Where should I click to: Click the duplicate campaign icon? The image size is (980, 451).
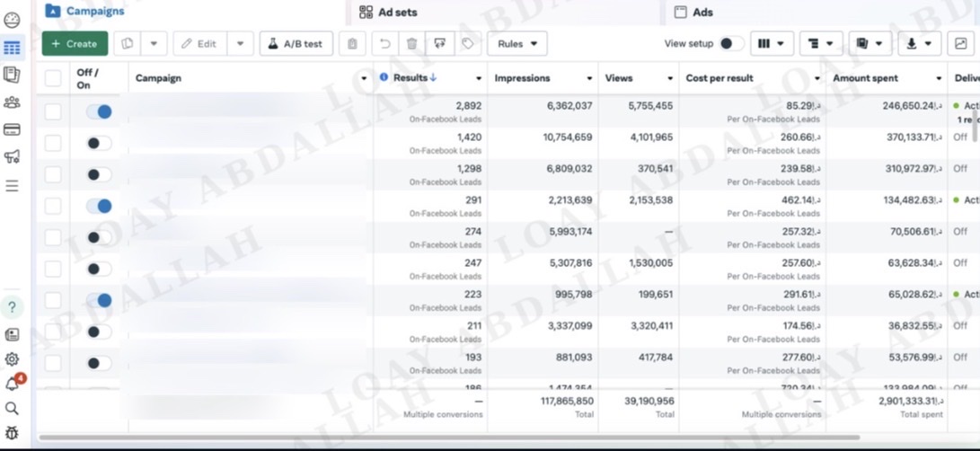tap(128, 44)
